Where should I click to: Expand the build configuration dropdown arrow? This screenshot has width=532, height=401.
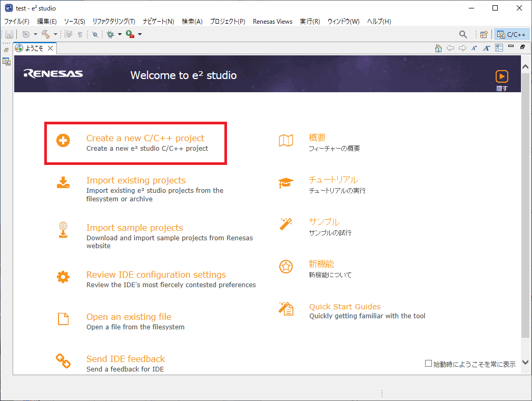pos(35,34)
